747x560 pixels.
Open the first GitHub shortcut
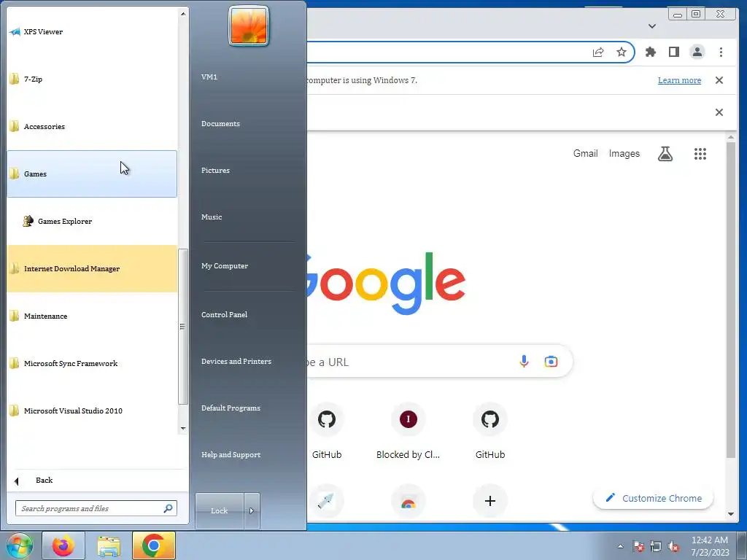tap(327, 432)
